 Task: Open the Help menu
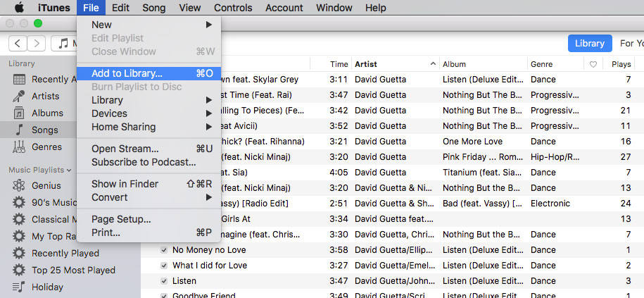[x=375, y=8]
